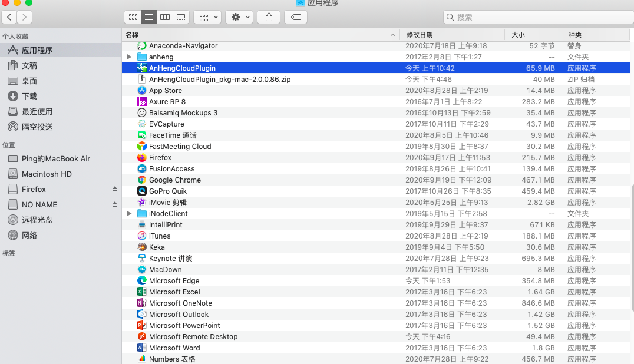Image resolution: width=634 pixels, height=364 pixels.
Task: Select the App Store icon
Action: pos(142,91)
